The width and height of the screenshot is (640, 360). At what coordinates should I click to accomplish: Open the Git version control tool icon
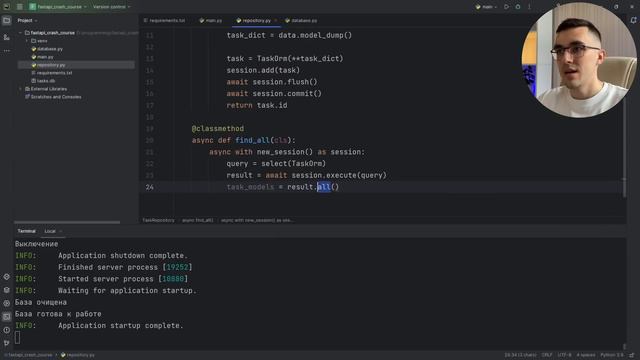7,343
